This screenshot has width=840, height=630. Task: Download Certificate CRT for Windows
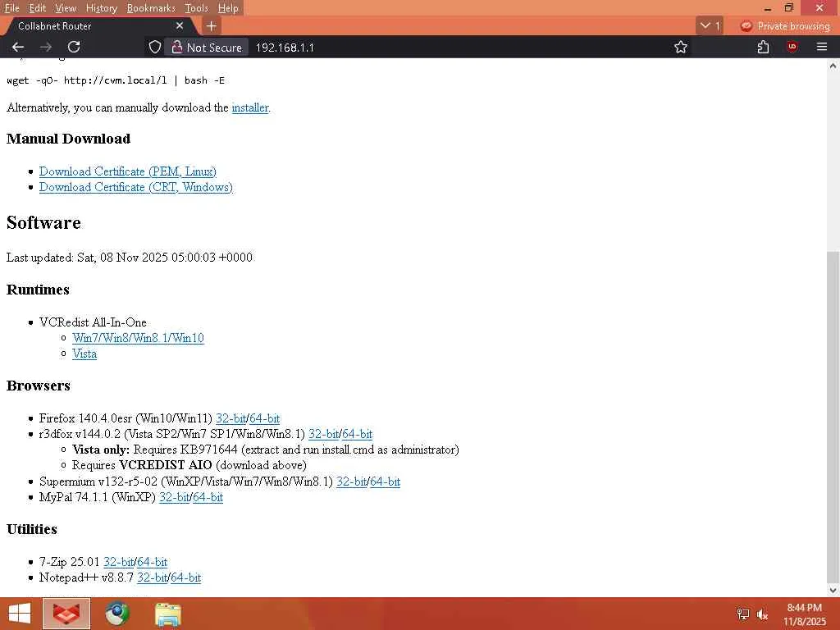click(x=136, y=187)
